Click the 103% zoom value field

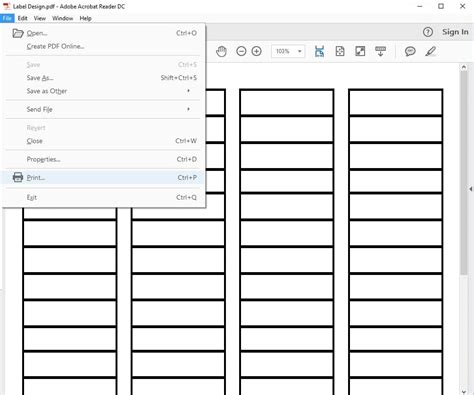tap(283, 51)
